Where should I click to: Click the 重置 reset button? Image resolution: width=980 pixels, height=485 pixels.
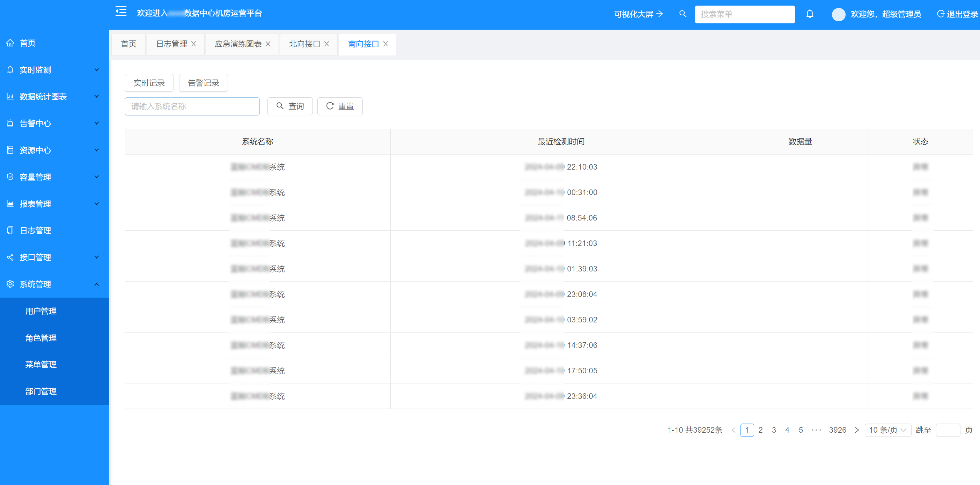point(339,106)
